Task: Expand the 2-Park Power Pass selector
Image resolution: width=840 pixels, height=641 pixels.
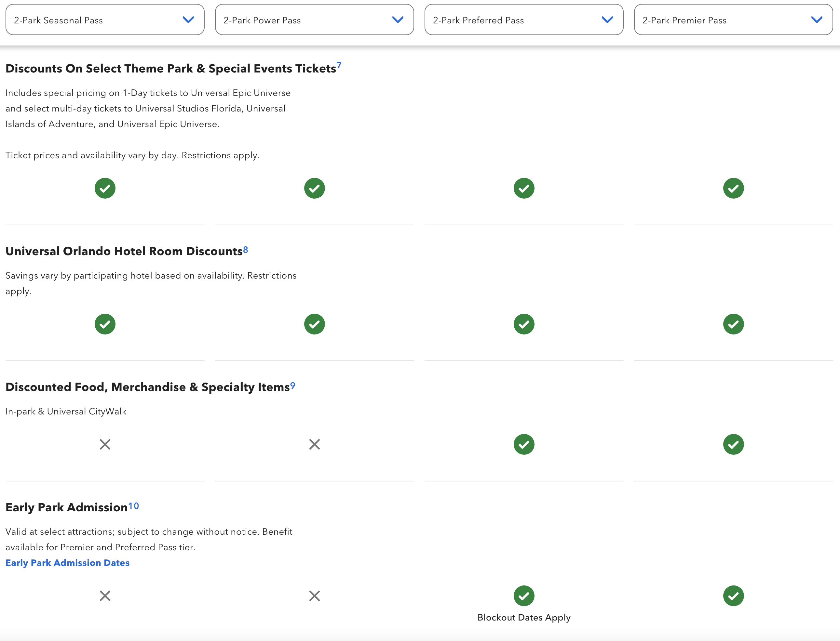Action: tap(314, 20)
